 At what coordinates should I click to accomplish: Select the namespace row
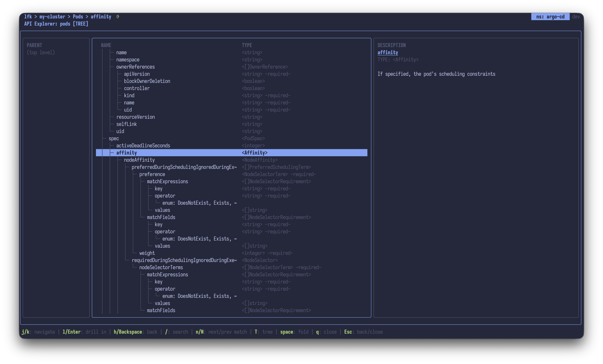pyautogui.click(x=128, y=60)
